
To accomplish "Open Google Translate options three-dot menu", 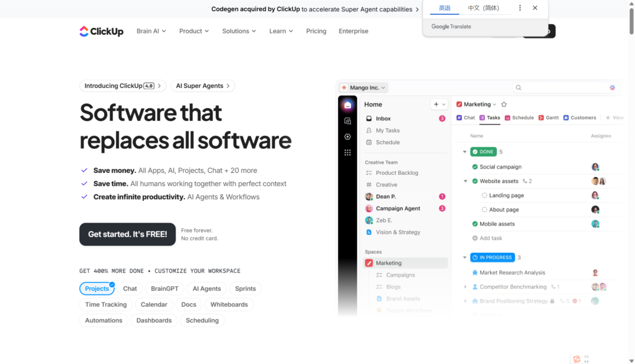I will 520,7.
